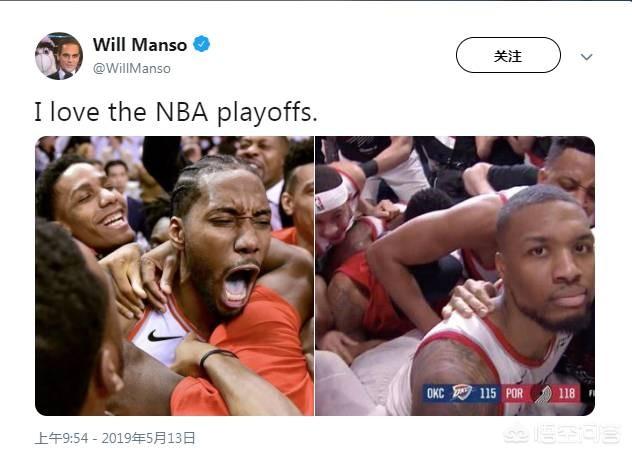Click the black wristband in left photo
The width and height of the screenshot is (632, 455).
pyautogui.click(x=217, y=355)
